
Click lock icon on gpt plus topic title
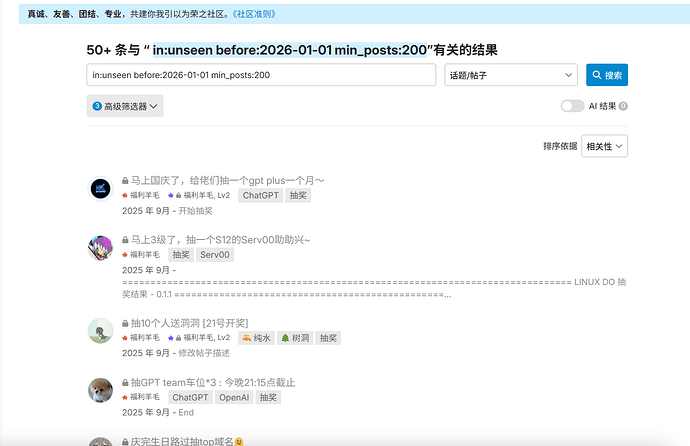point(125,180)
